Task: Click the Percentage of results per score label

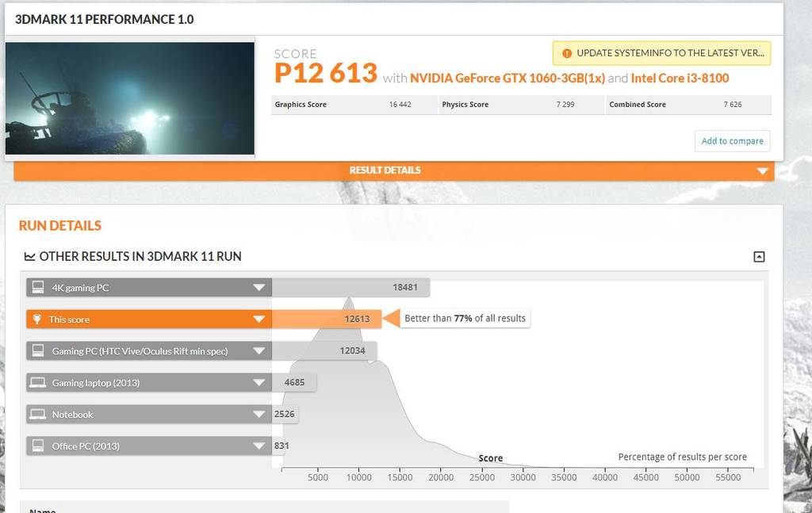Action: point(683,457)
